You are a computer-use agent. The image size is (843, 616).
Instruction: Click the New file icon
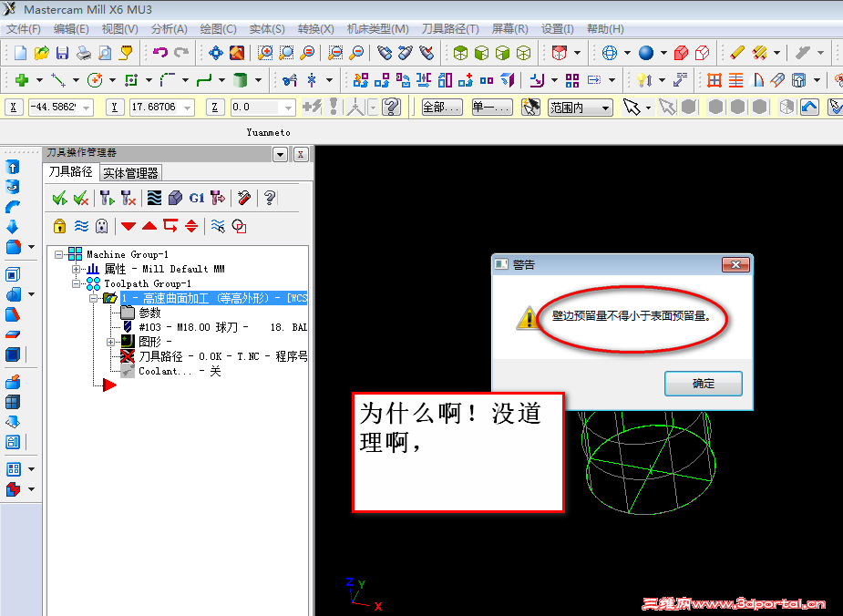(20, 53)
